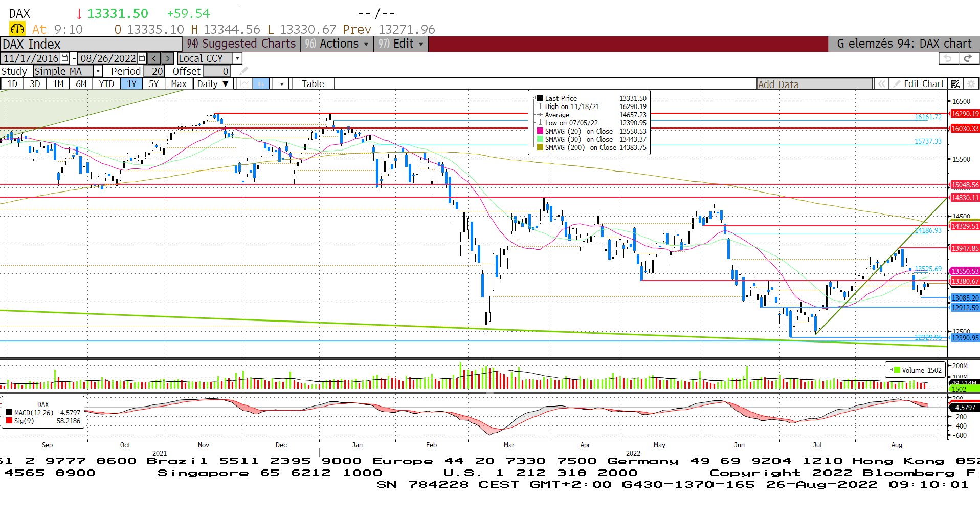Select the 1Y time range tab

131,84
